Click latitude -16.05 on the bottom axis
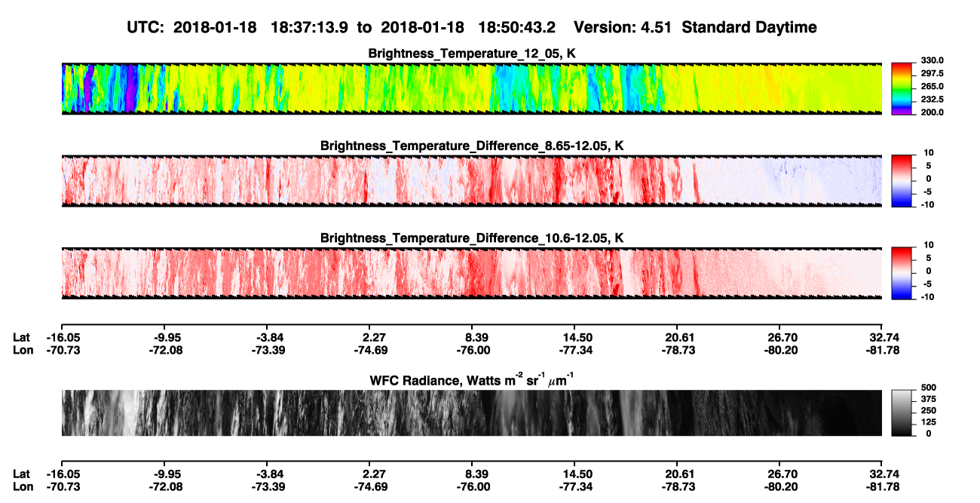Image resolution: width=980 pixels, height=503 pixels. [x=63, y=474]
